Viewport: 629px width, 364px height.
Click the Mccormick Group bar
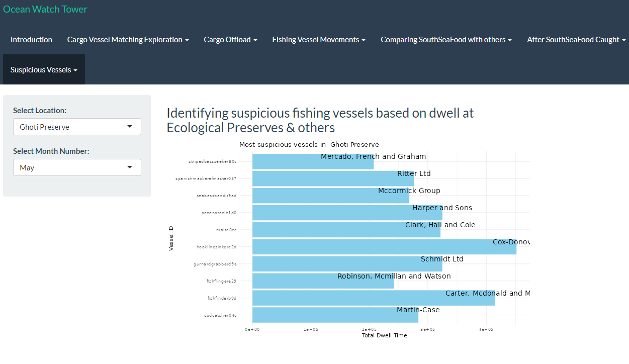pyautogui.click(x=330, y=196)
